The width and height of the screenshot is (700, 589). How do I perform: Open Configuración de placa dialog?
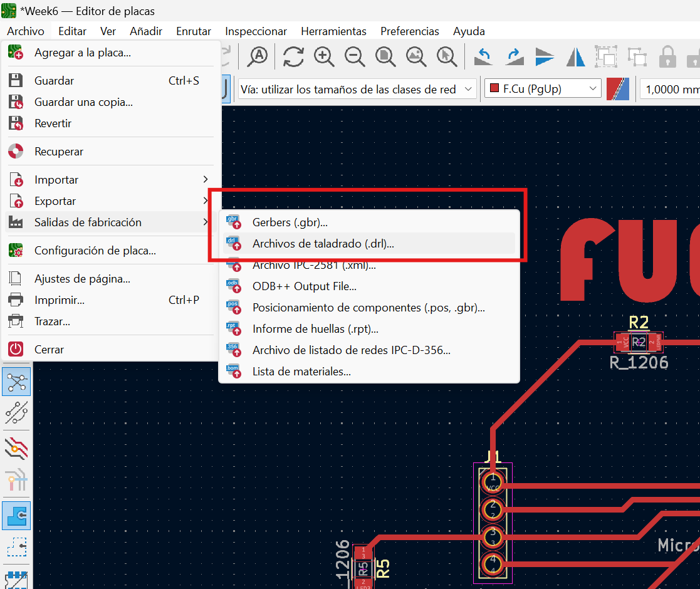pyautogui.click(x=111, y=251)
